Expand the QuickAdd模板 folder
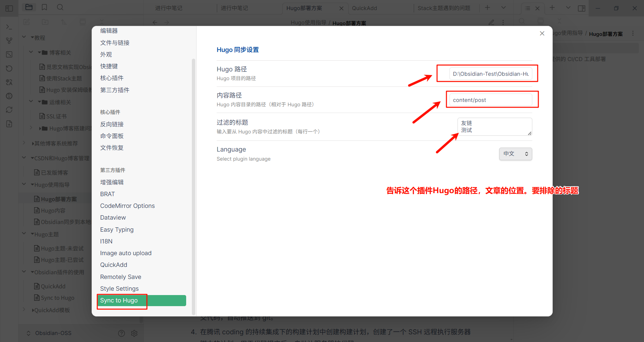This screenshot has width=644, height=342. click(x=24, y=310)
